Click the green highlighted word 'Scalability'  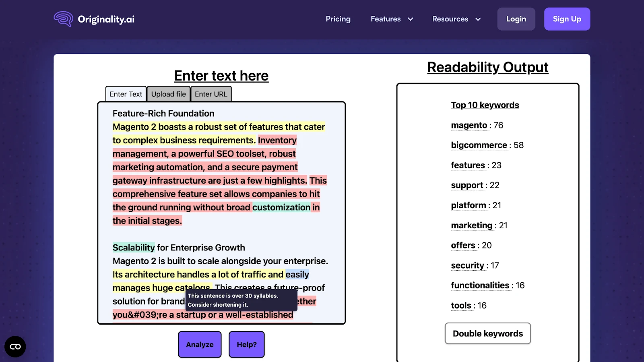134,248
